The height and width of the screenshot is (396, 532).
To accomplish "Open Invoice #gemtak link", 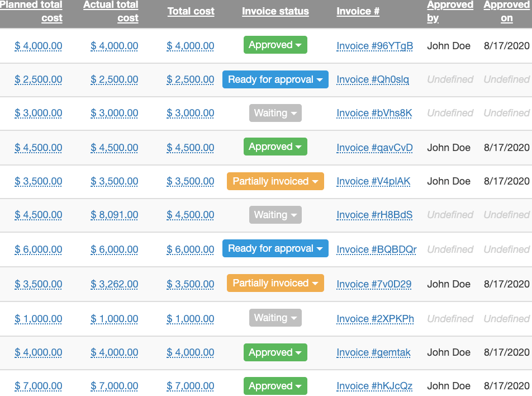I will click(373, 352).
